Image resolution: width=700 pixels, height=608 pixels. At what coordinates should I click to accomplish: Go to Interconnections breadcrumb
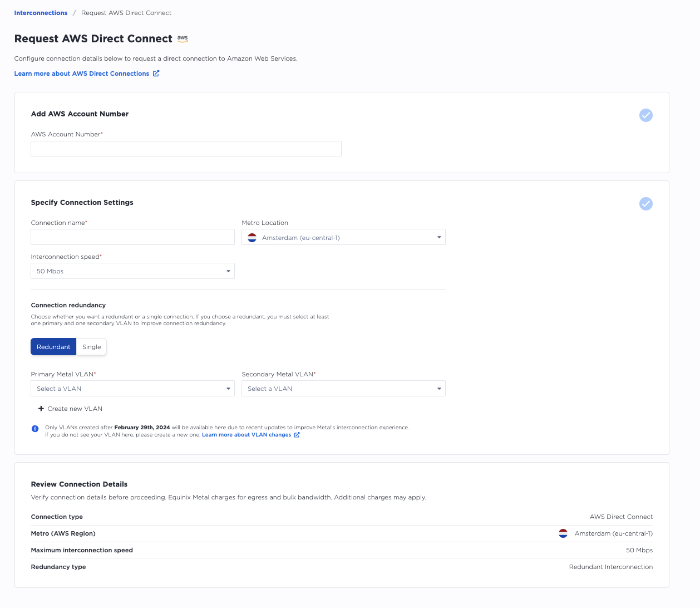[41, 13]
